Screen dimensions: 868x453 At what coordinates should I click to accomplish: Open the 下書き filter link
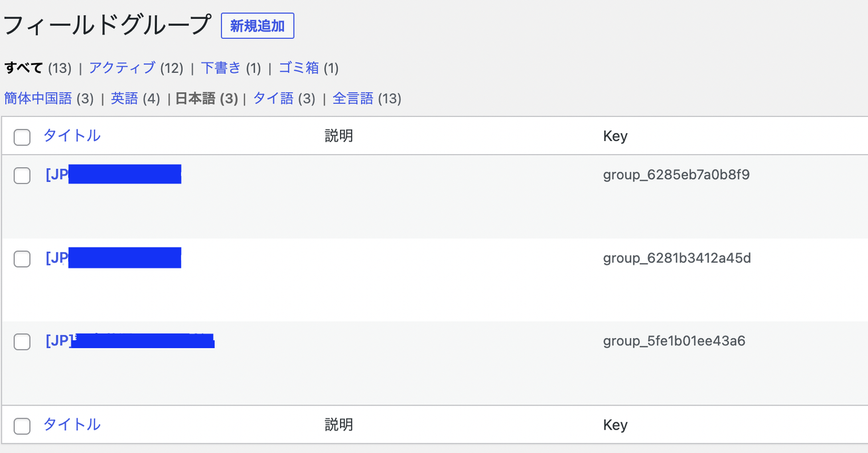tap(221, 68)
